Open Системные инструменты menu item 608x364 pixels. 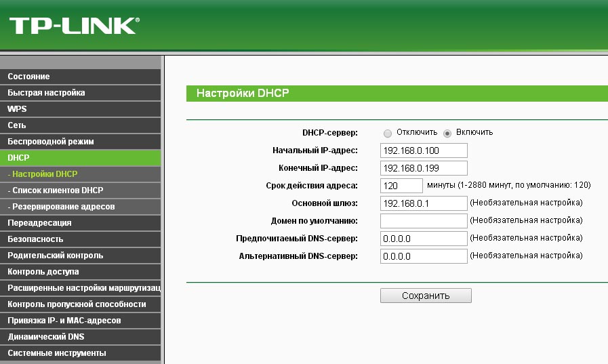(56, 353)
